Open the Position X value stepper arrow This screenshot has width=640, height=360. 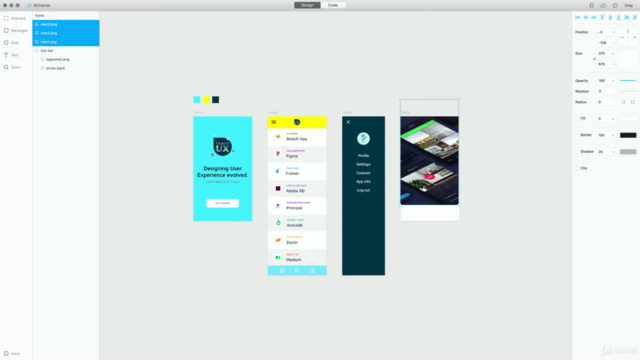pyautogui.click(x=613, y=32)
